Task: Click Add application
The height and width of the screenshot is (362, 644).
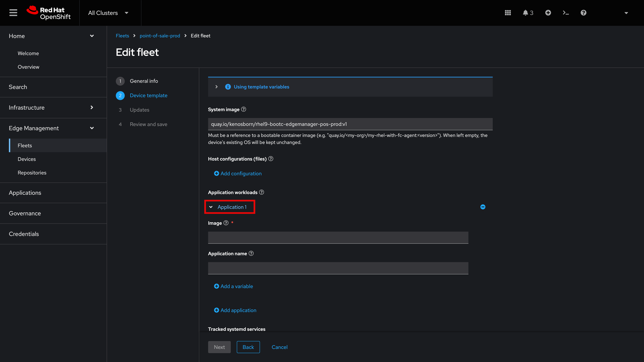Action: pyautogui.click(x=235, y=310)
